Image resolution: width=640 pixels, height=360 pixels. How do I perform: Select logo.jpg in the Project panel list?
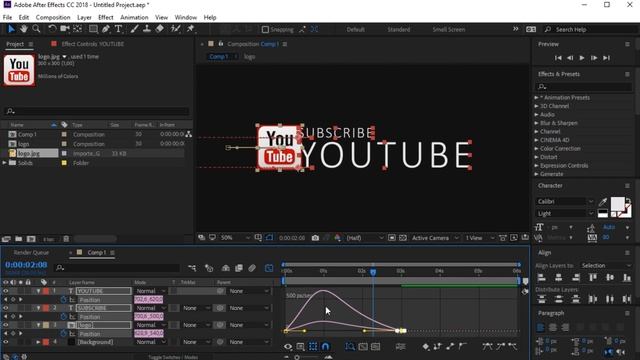[x=29, y=153]
